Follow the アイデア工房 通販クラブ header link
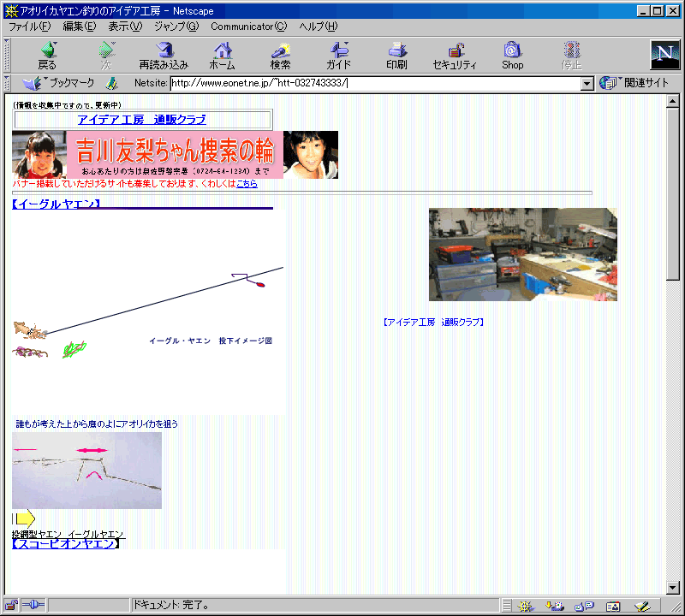Screen dimensions: 685x616 click(x=142, y=120)
